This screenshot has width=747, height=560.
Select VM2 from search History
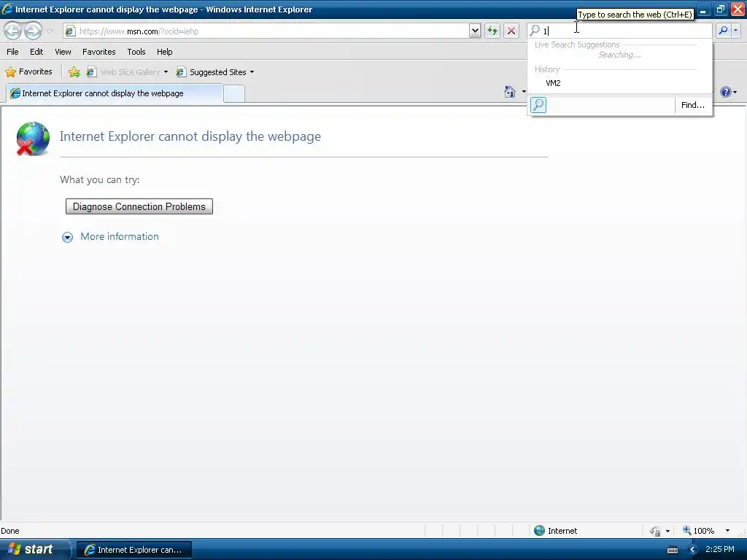point(620,83)
